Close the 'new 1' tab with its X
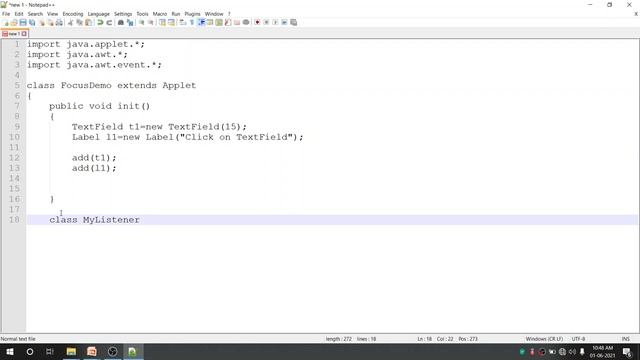The width and height of the screenshot is (640, 360). [x=24, y=34]
